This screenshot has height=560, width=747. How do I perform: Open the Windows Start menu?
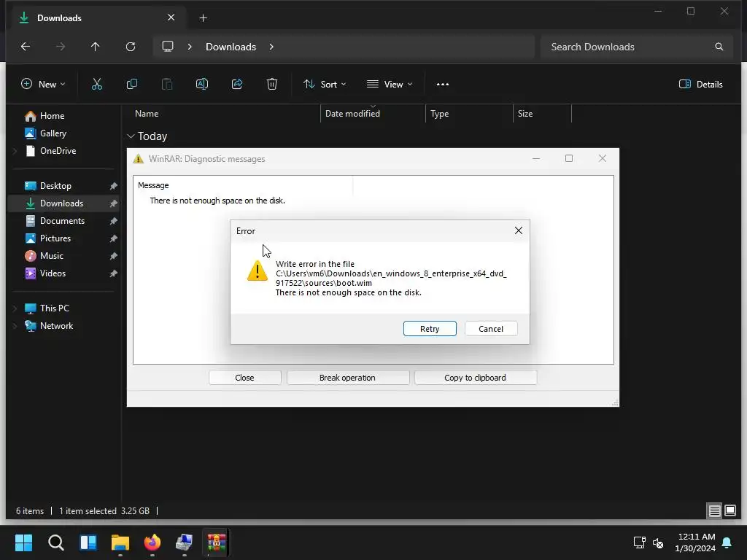[23, 542]
